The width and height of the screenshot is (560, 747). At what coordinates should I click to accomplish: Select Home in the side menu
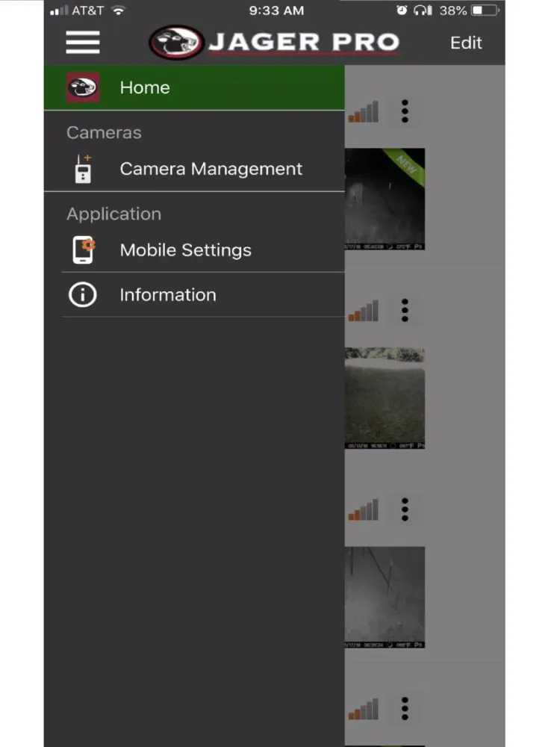(x=194, y=87)
